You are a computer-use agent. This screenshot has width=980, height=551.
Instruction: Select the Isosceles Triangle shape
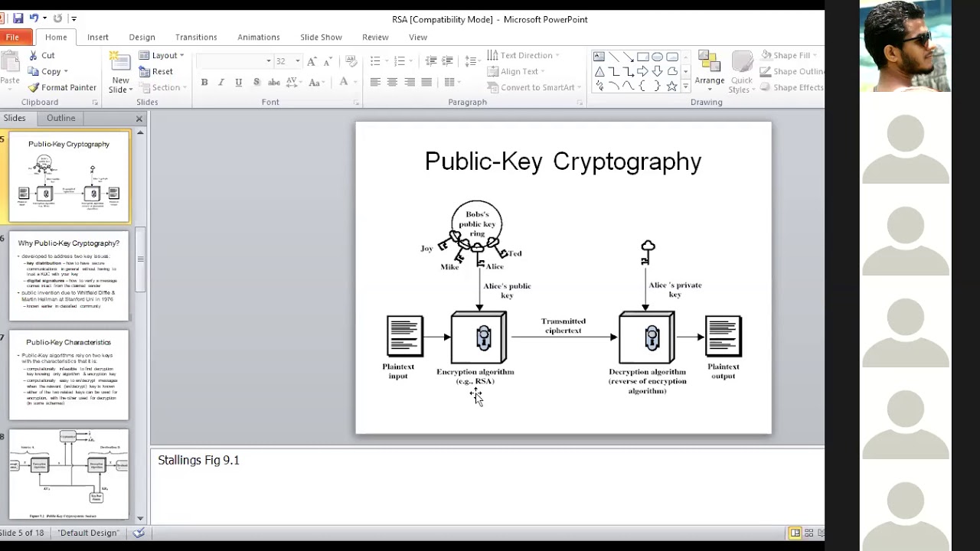pos(599,71)
